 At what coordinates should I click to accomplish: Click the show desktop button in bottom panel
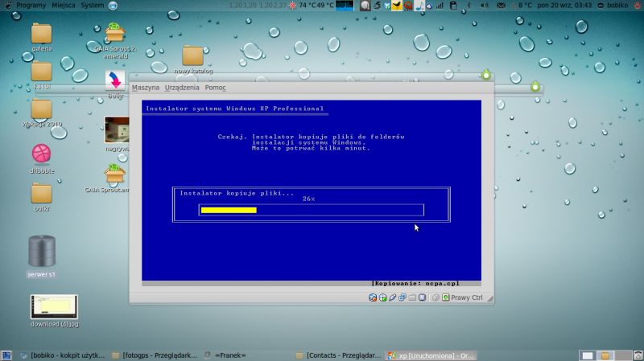pyautogui.click(x=6, y=355)
